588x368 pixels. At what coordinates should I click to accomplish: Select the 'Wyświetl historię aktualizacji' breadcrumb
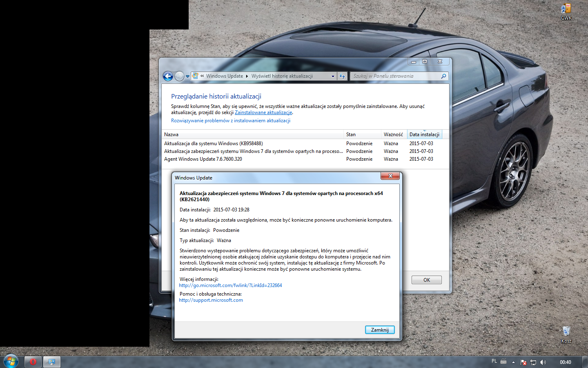tap(282, 76)
